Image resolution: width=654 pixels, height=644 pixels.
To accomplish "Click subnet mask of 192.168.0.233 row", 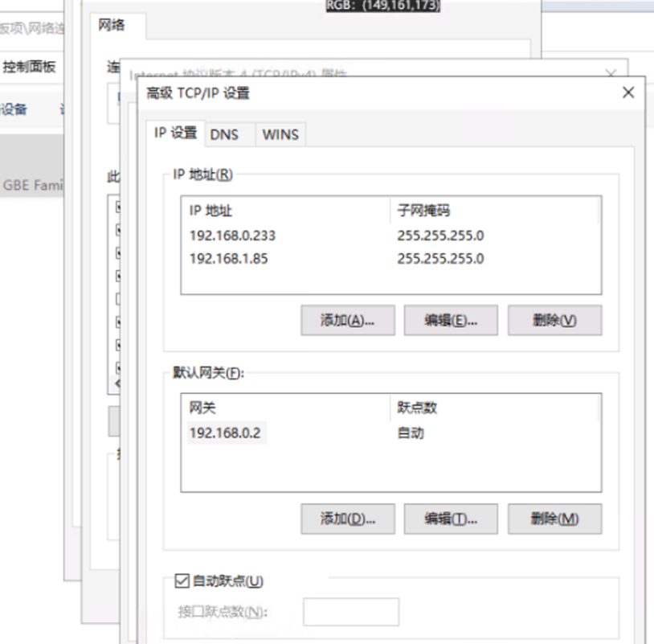I will pos(440,236).
